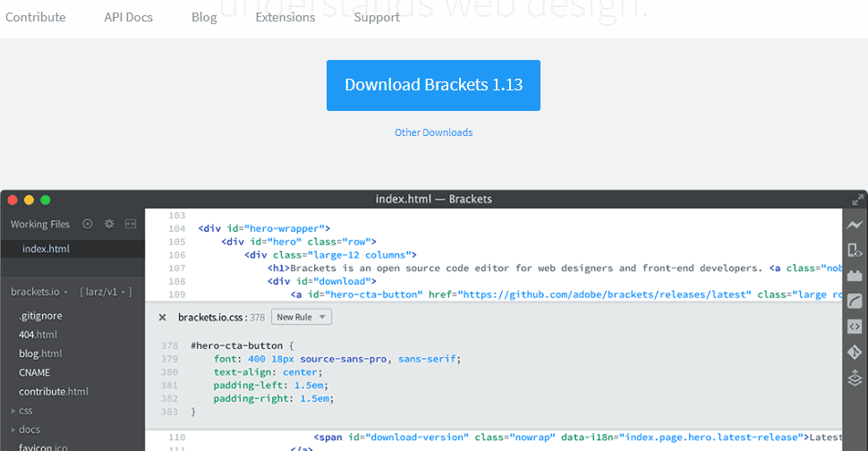Click the Working Files header label
The height and width of the screenshot is (451, 868).
click(x=40, y=224)
